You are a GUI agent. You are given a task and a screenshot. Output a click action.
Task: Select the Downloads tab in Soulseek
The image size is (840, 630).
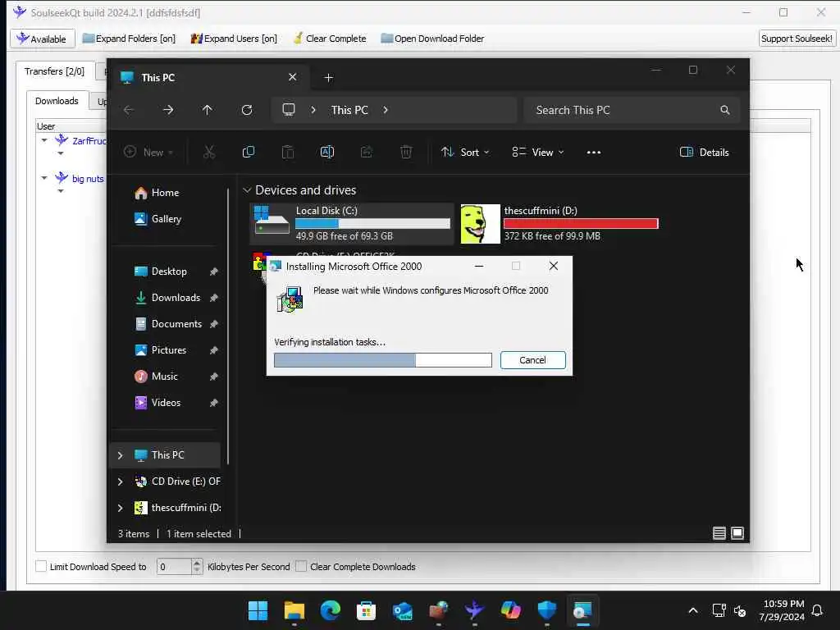(57, 101)
